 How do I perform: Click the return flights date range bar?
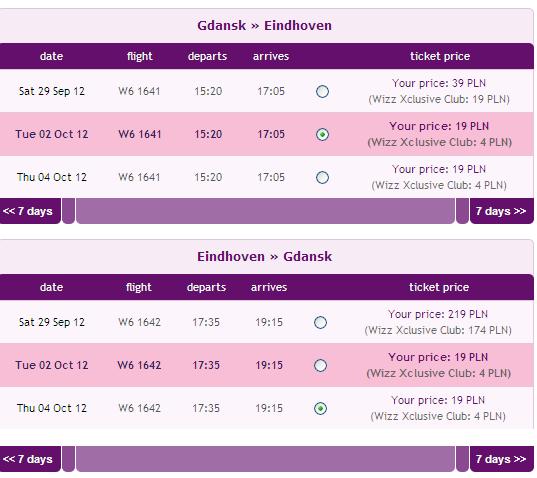tap(265, 459)
